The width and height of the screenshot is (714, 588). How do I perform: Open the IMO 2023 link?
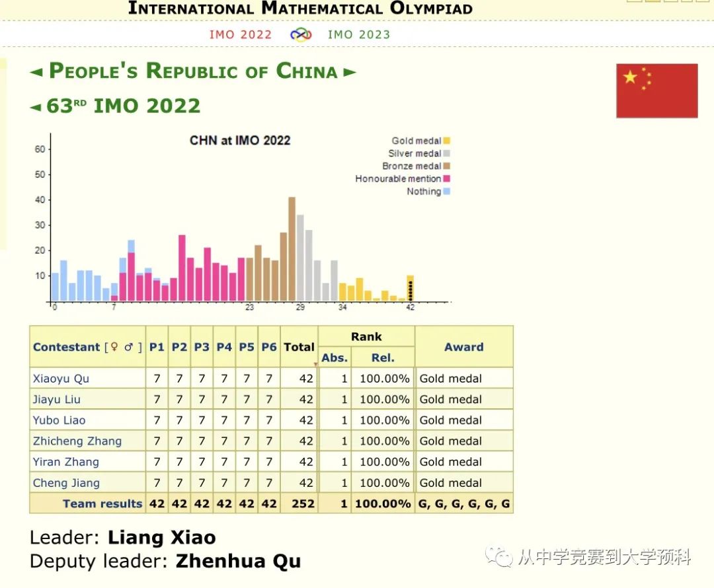pos(359,34)
